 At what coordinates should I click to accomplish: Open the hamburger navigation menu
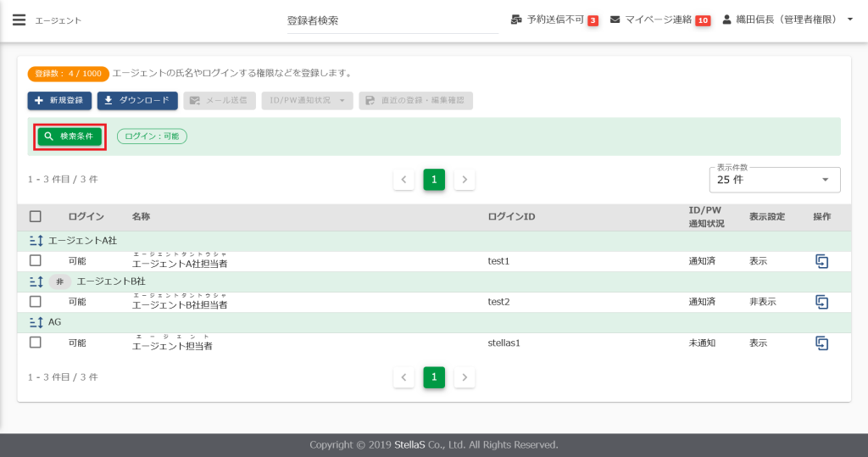(19, 20)
